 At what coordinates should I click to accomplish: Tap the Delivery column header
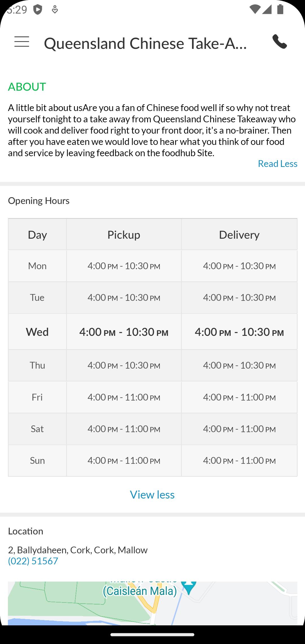tap(239, 234)
